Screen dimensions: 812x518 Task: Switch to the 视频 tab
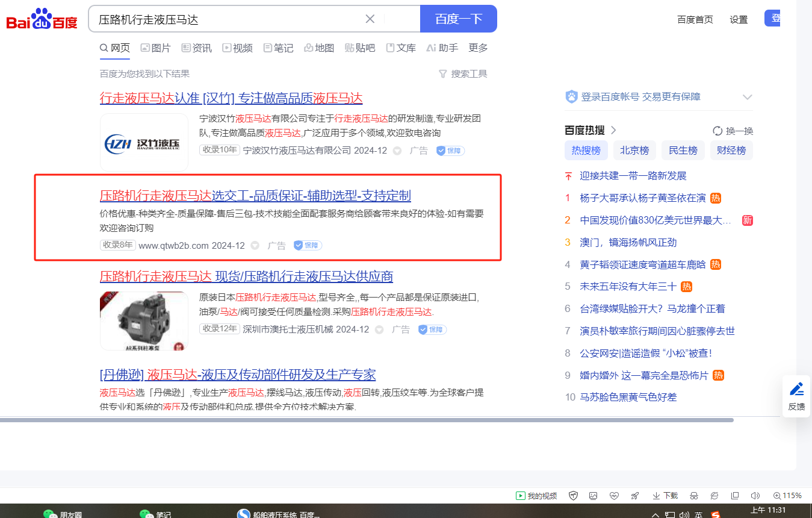[237, 48]
